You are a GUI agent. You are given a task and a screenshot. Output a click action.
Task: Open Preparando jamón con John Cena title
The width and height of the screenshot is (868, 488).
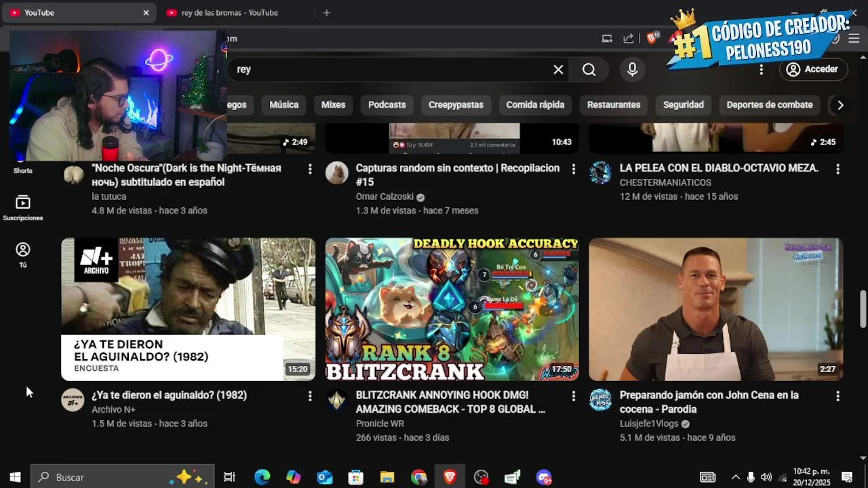coord(709,402)
